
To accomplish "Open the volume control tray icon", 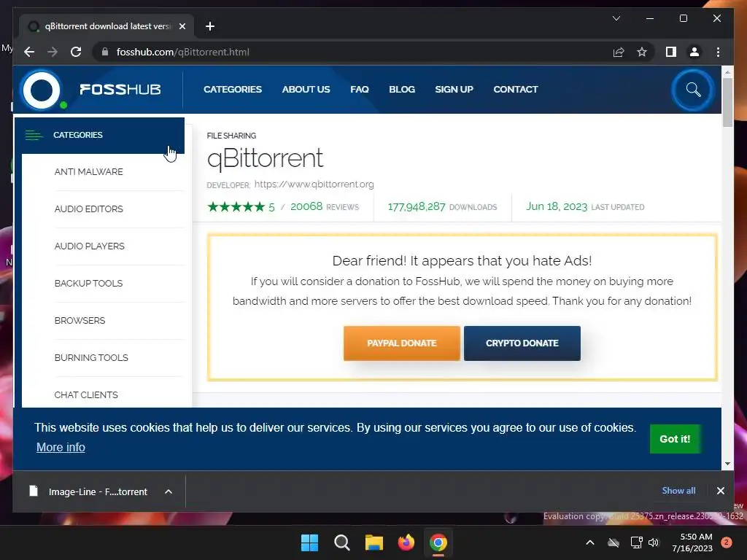I will 654,542.
